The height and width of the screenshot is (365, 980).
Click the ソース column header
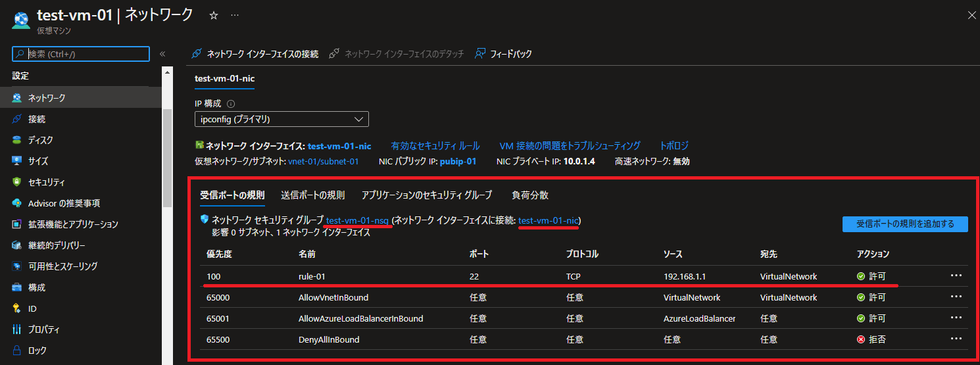pos(673,254)
